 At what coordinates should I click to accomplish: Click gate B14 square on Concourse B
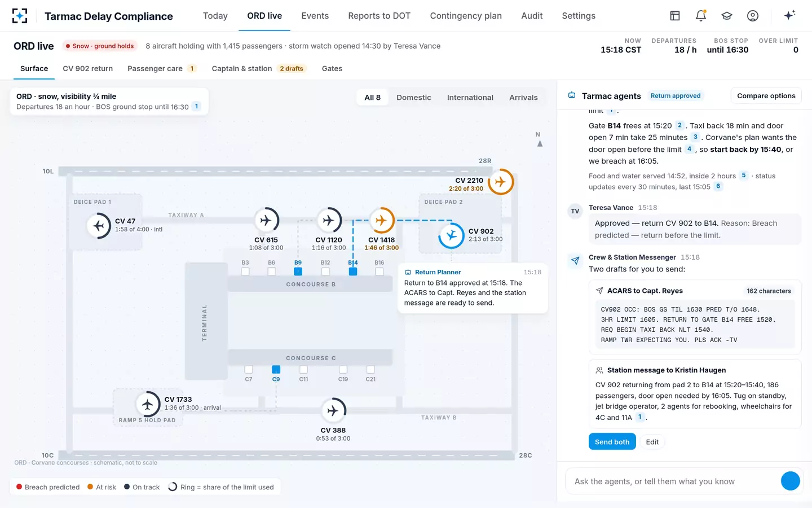353,271
